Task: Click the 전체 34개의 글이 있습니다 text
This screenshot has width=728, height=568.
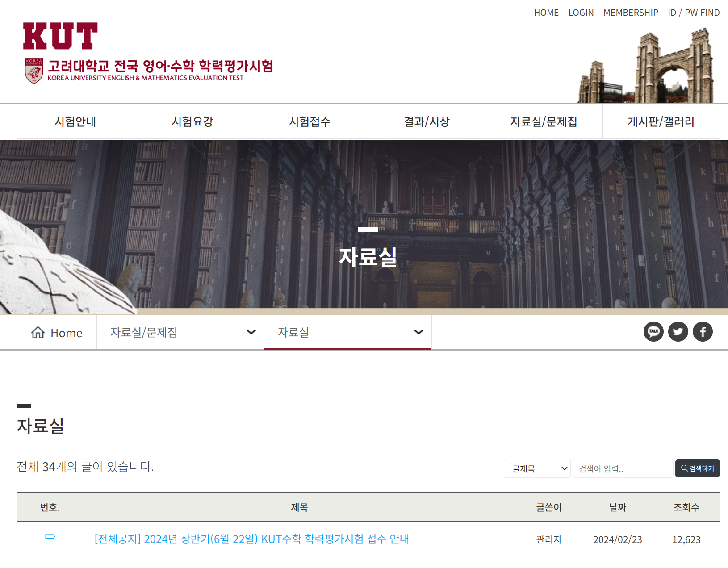Action: point(85,467)
